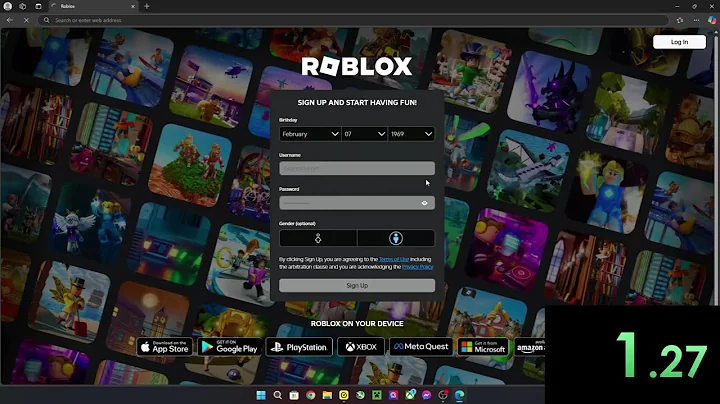Click the XBOX badge
The image size is (720, 404).
361,347
